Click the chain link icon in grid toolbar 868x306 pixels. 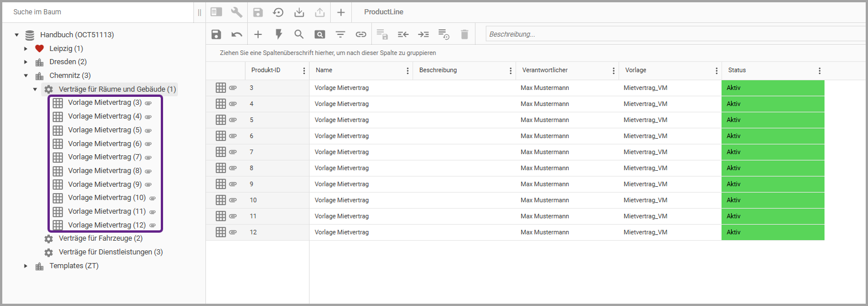point(360,34)
